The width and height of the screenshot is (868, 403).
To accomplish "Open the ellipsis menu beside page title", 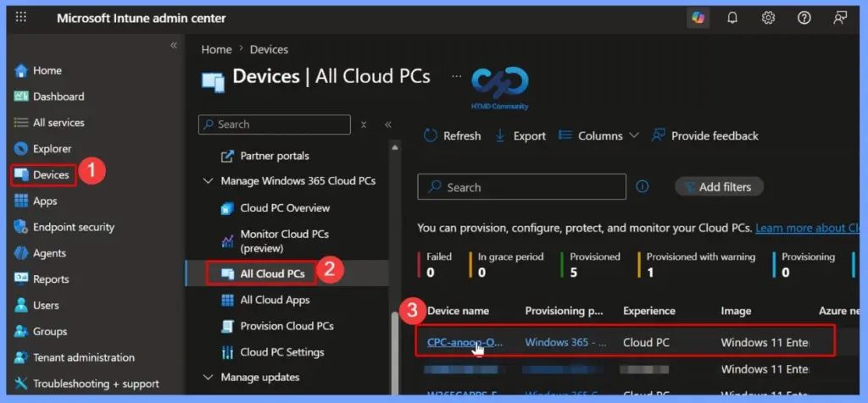I will (x=456, y=75).
